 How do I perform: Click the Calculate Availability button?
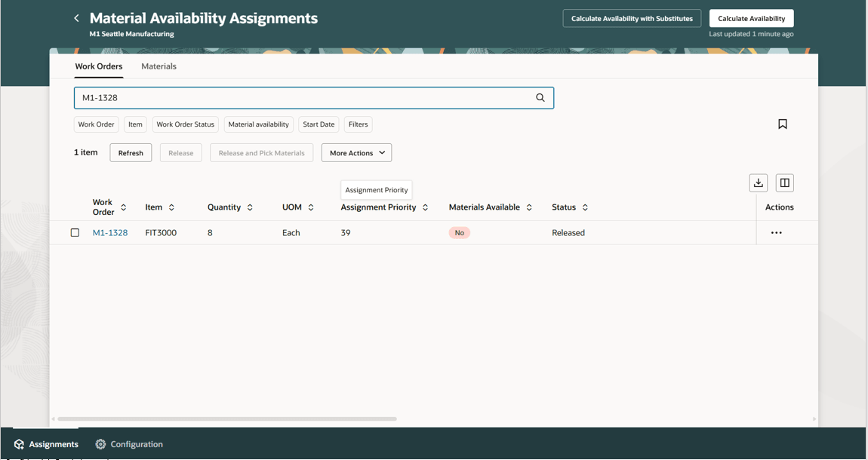coord(751,18)
